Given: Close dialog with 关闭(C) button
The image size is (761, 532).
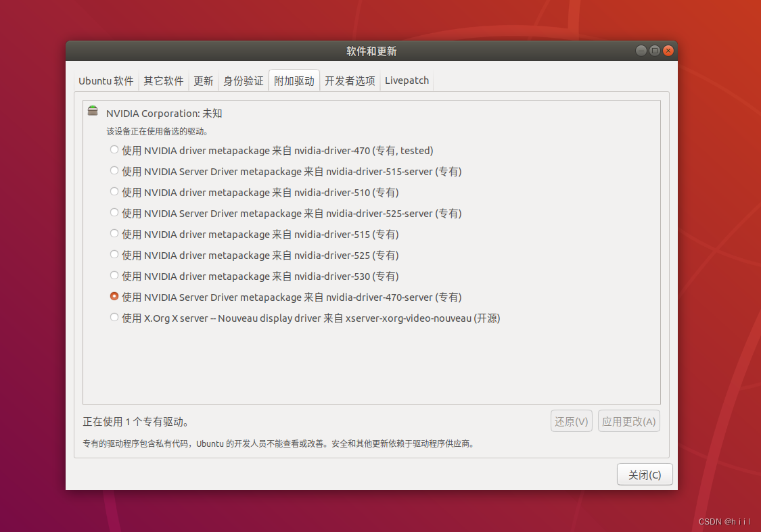Looking at the screenshot, I should pos(645,475).
